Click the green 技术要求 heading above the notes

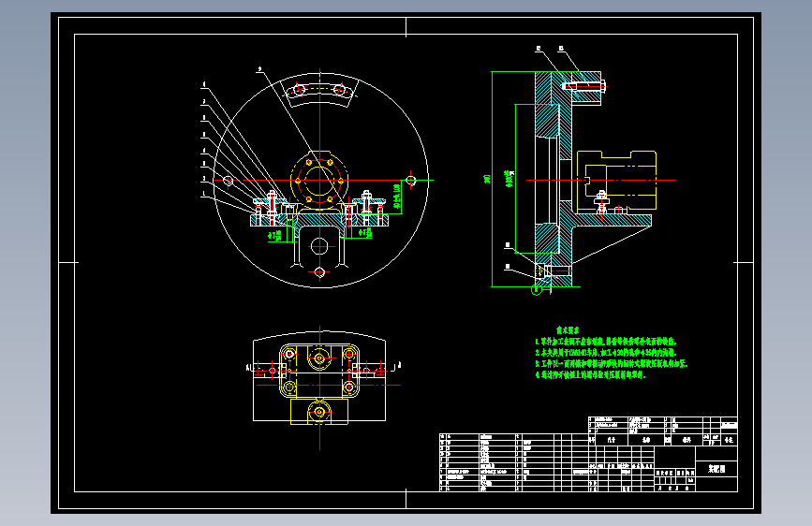click(568, 330)
